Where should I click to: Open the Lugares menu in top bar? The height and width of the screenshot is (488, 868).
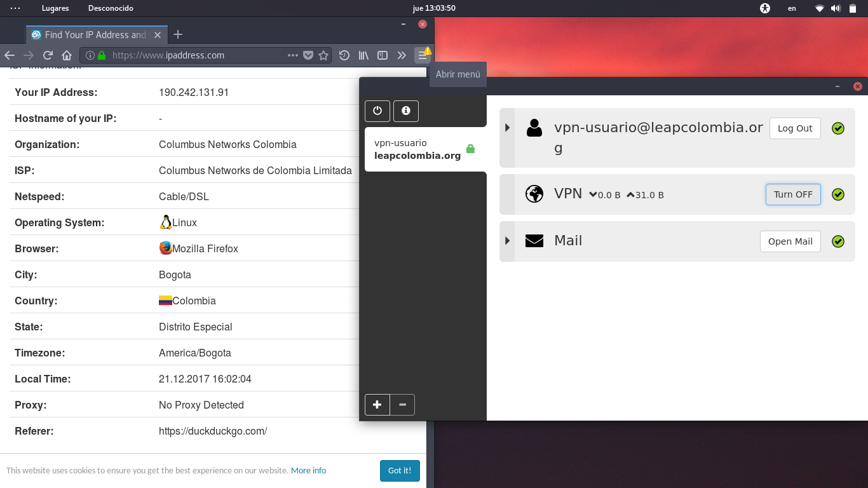pos(55,8)
